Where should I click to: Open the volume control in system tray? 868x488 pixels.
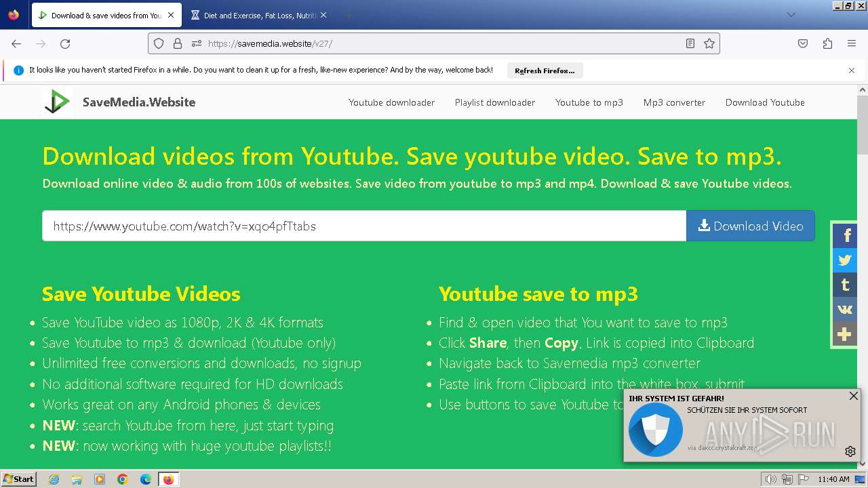click(770, 479)
